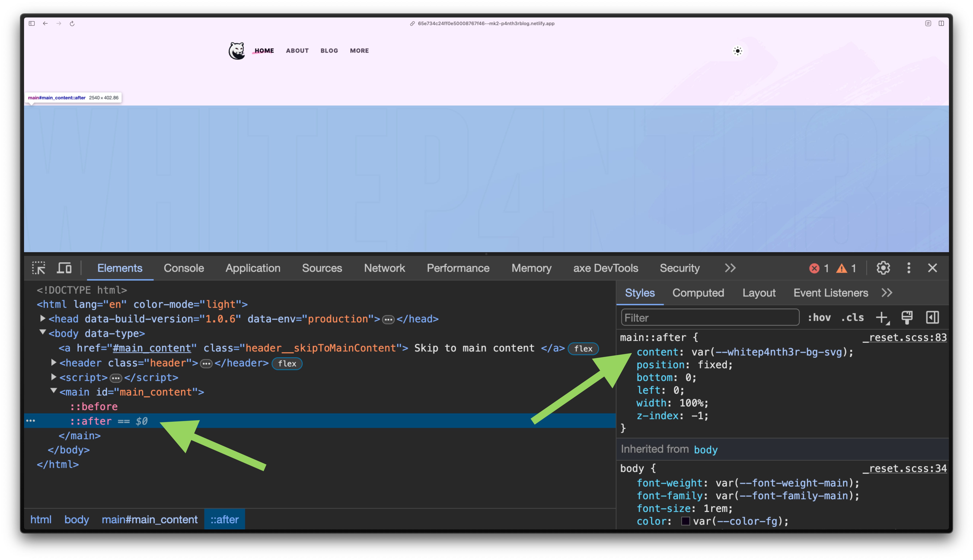This screenshot has height=560, width=973.
Task: Click the site's cat logo
Action: click(237, 51)
